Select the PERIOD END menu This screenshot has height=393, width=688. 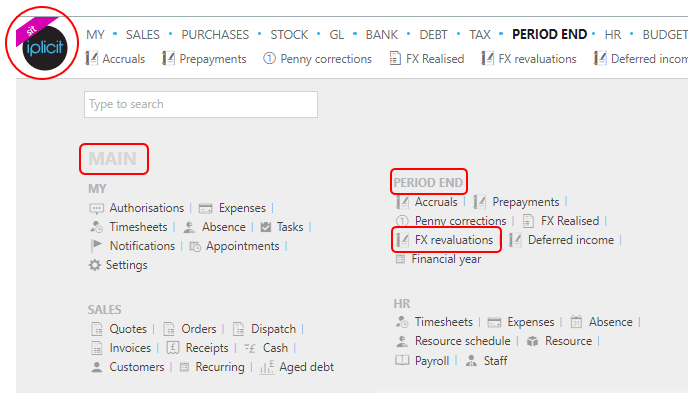[x=549, y=34]
